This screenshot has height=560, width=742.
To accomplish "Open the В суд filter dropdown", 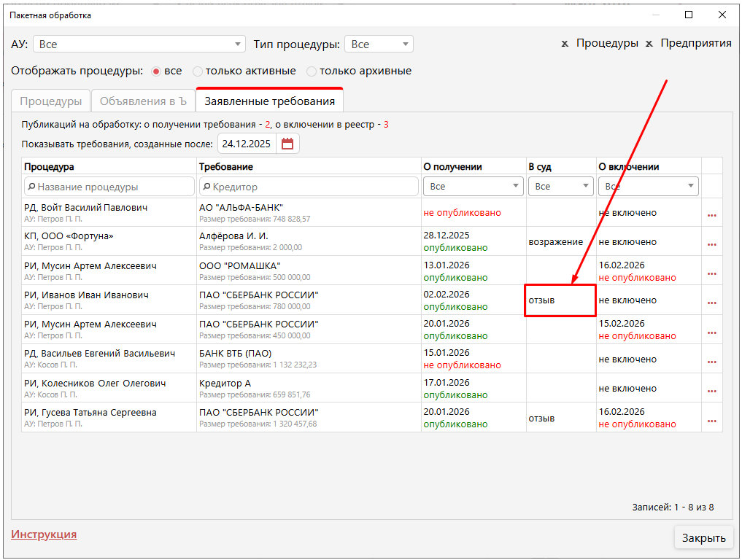I will [586, 187].
